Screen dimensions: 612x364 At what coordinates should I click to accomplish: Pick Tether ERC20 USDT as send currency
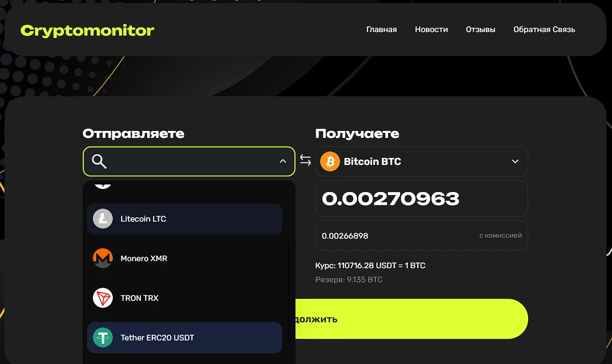(x=185, y=337)
